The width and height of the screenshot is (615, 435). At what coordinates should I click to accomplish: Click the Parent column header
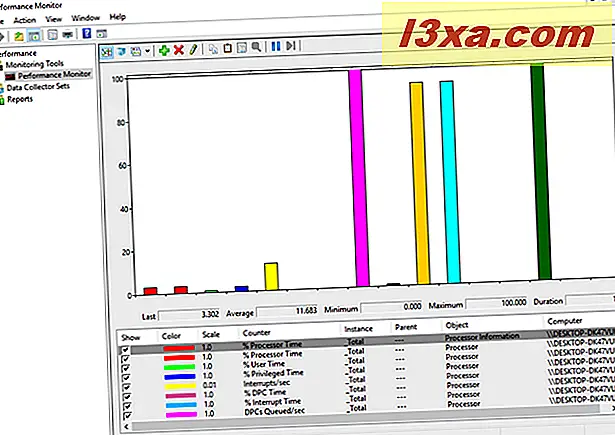(406, 327)
